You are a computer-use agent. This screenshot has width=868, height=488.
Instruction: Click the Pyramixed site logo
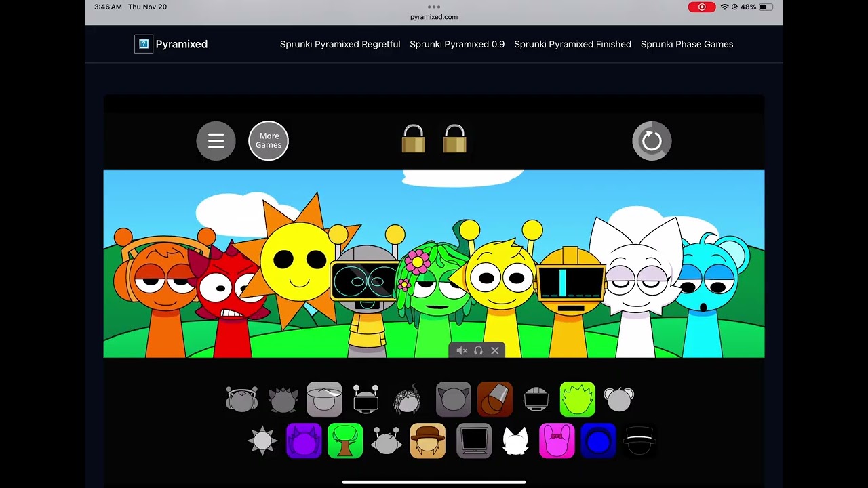pos(172,44)
